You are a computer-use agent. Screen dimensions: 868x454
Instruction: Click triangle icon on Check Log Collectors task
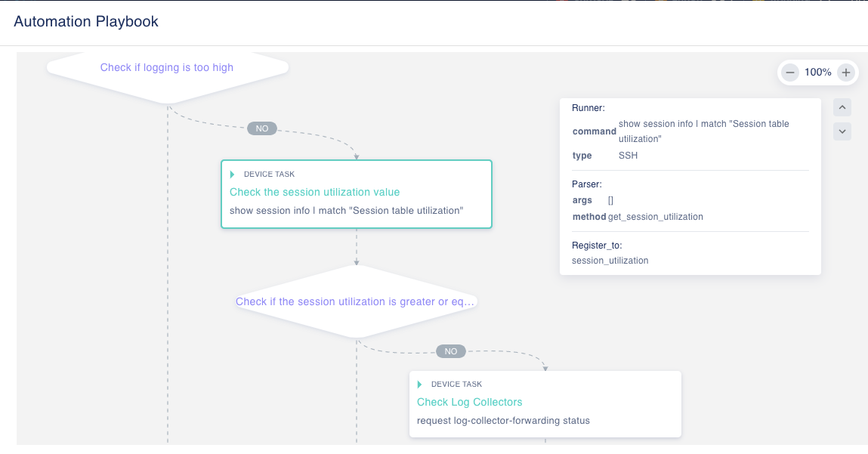(420, 385)
